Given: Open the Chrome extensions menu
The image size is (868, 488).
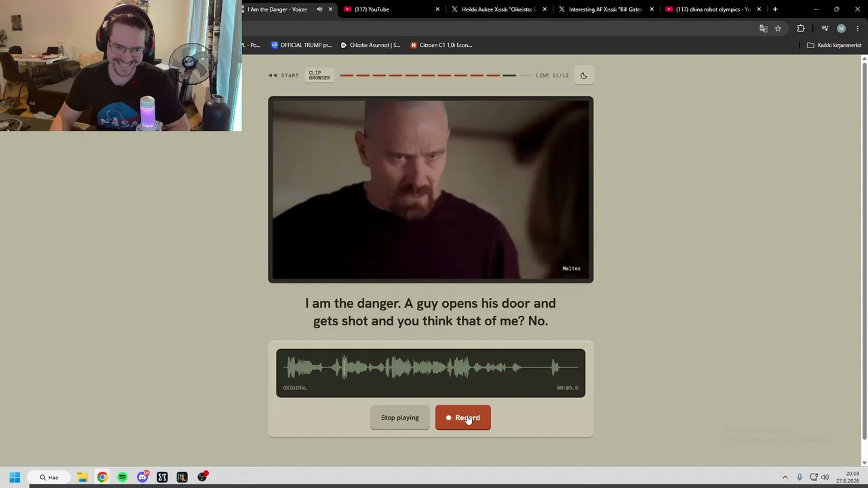Looking at the screenshot, I should pyautogui.click(x=801, y=28).
